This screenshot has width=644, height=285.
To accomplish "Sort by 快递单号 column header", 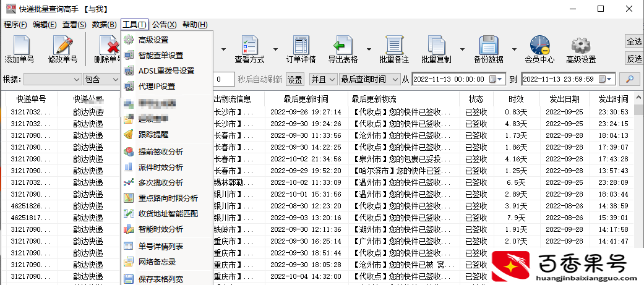I will click(31, 98).
